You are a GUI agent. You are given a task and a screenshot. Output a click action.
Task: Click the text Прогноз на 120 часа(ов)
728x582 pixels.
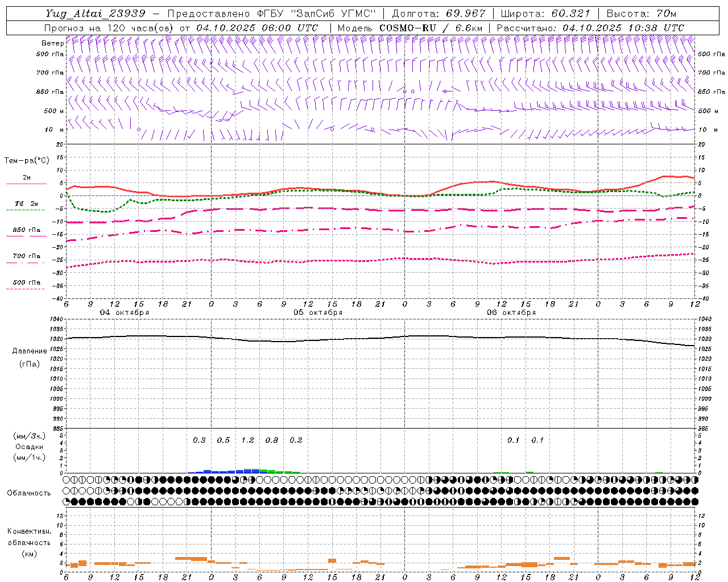coord(109,28)
